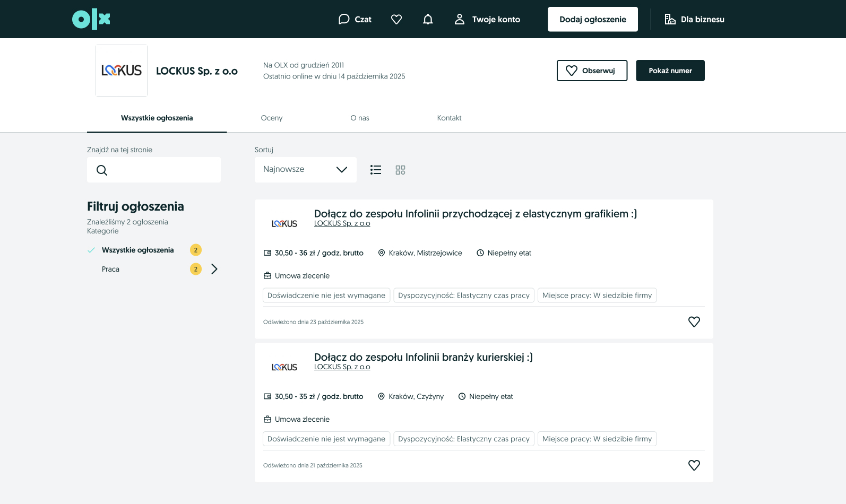Click the search magnifier icon

click(x=102, y=170)
